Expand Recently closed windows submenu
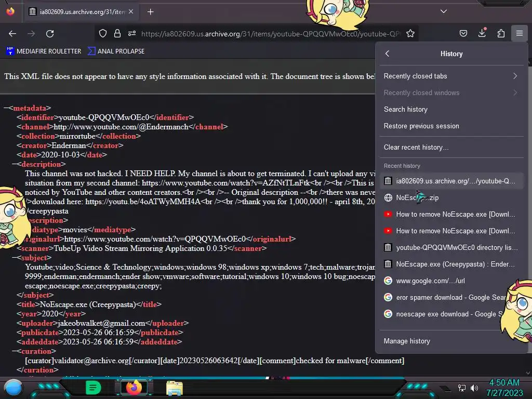 pyautogui.click(x=451, y=92)
